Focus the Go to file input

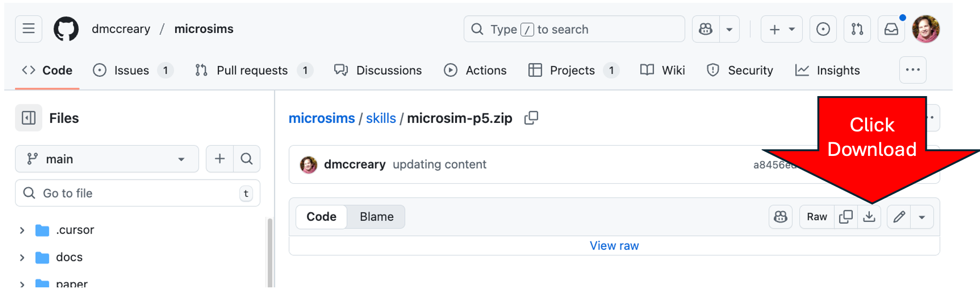(x=137, y=193)
